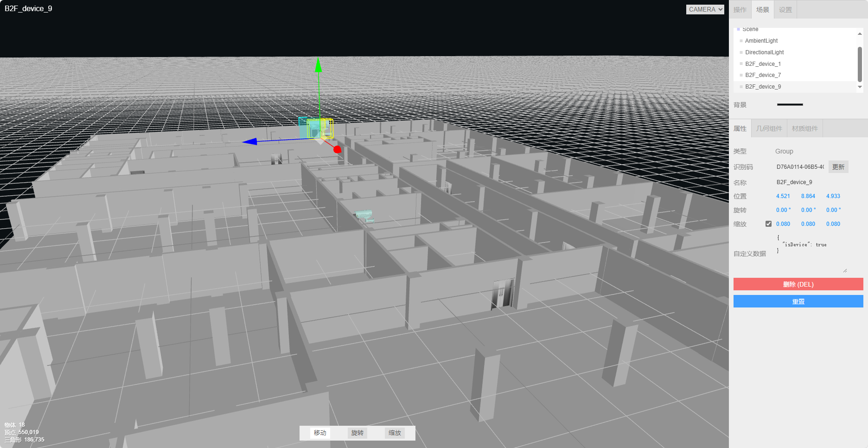Switch to the 场景 tab
868x448 pixels.
pos(763,10)
